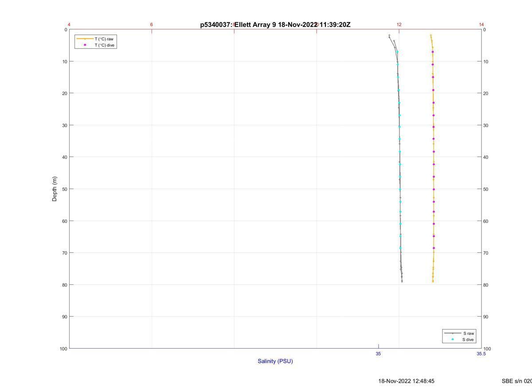
Task: Click the 80 tick on left depth axis
Action: [65, 285]
